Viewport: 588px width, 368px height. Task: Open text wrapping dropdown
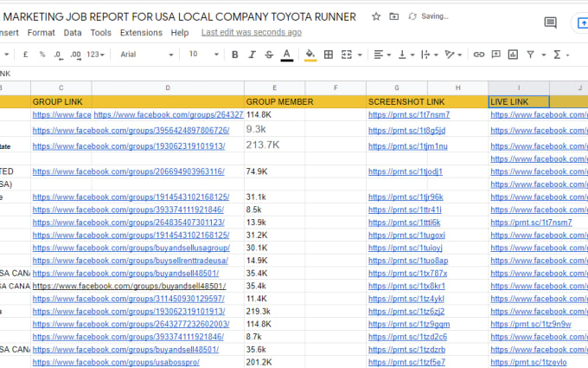click(430, 55)
